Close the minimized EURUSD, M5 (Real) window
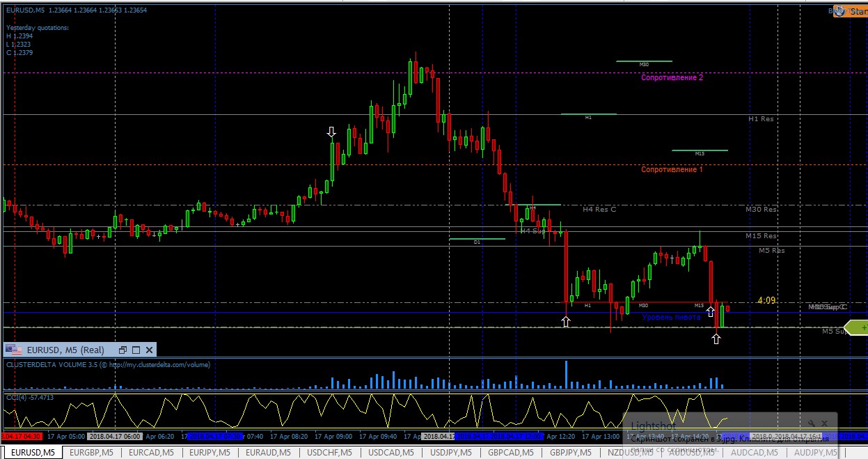 tap(149, 350)
